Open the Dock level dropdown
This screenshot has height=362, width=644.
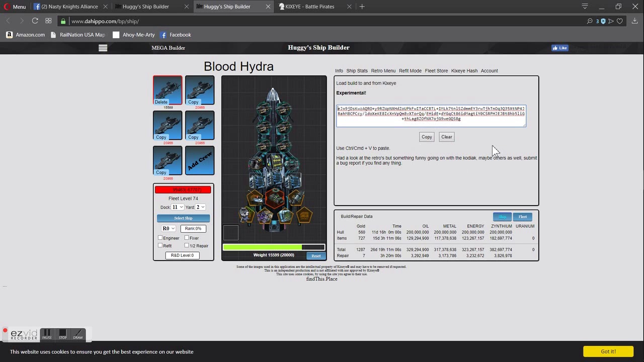[178, 207]
